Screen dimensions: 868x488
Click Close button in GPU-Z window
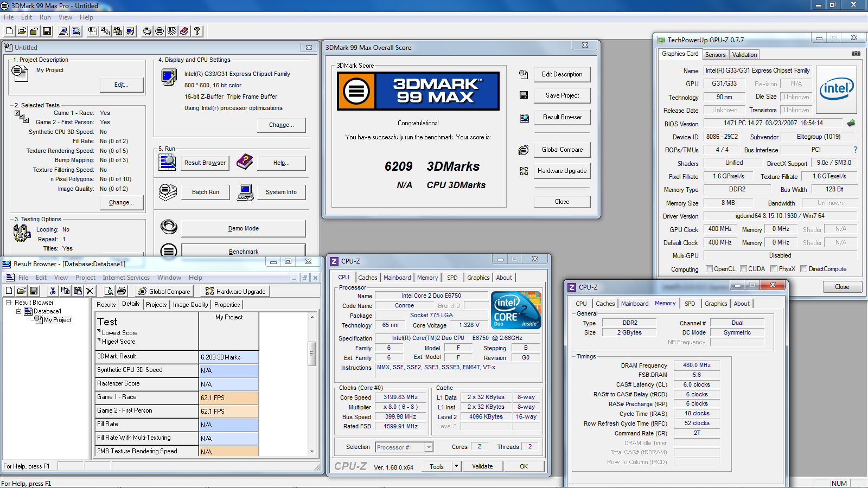click(842, 287)
